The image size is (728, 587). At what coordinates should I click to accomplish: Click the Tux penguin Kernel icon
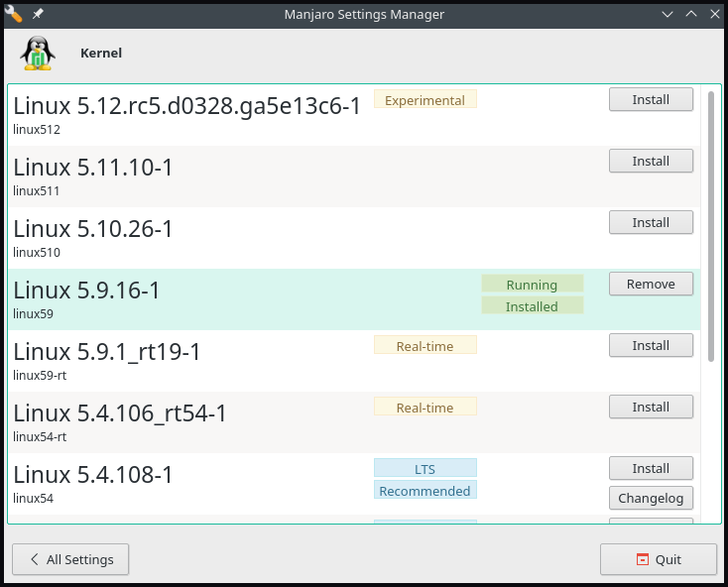click(x=38, y=54)
